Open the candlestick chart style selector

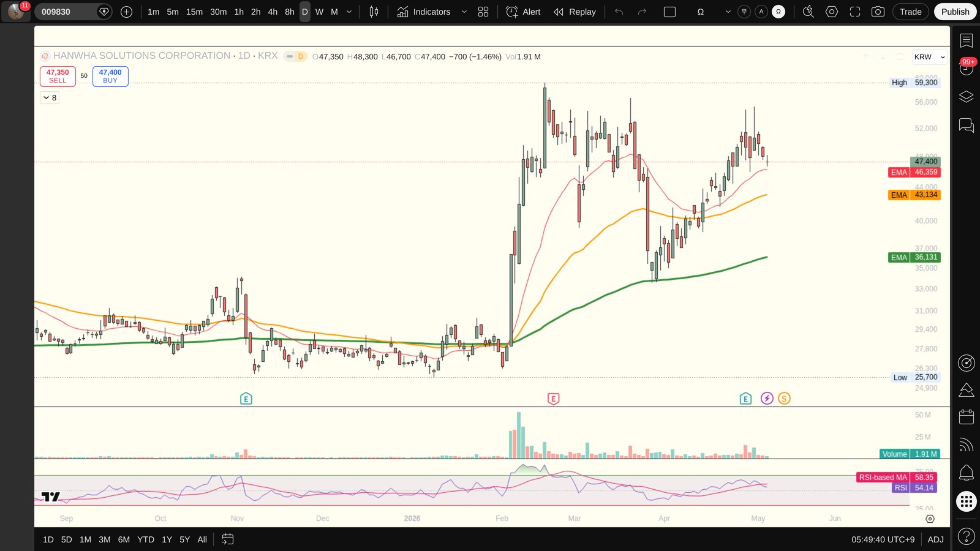click(x=374, y=12)
